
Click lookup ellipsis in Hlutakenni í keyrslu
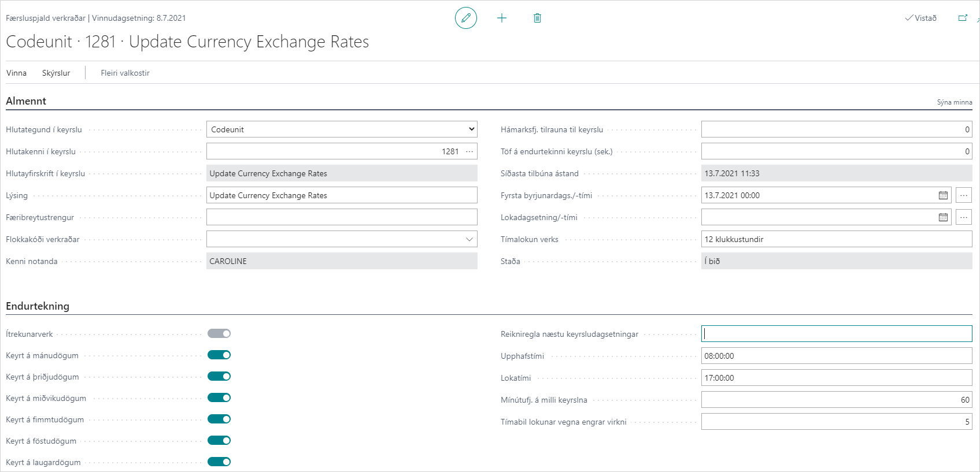[469, 151]
